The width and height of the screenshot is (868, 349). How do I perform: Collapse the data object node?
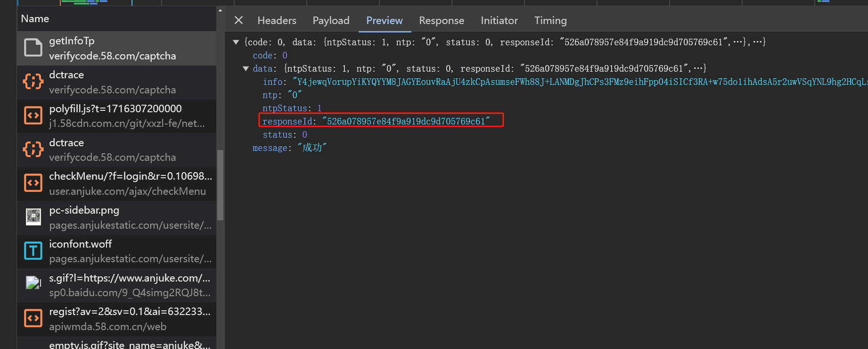246,69
